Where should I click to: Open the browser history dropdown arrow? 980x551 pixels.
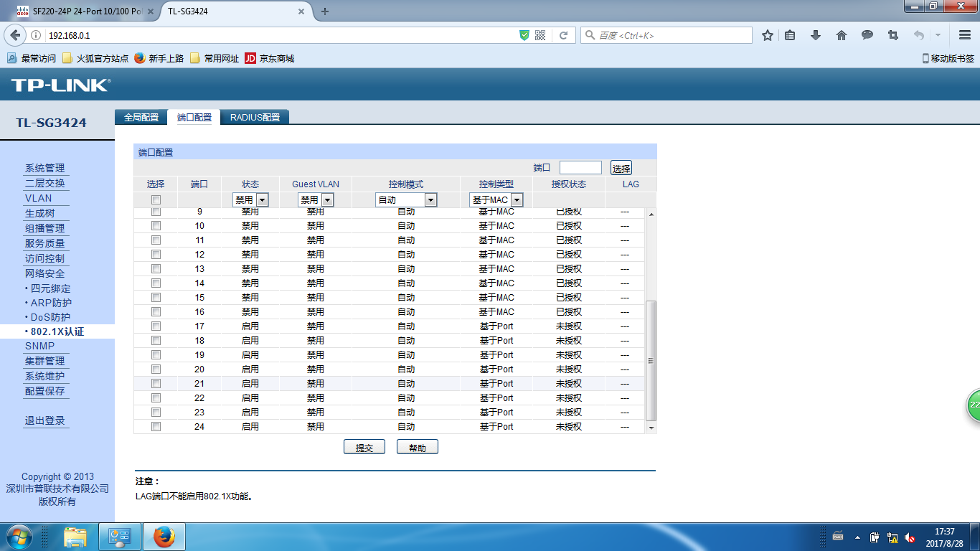938,35
